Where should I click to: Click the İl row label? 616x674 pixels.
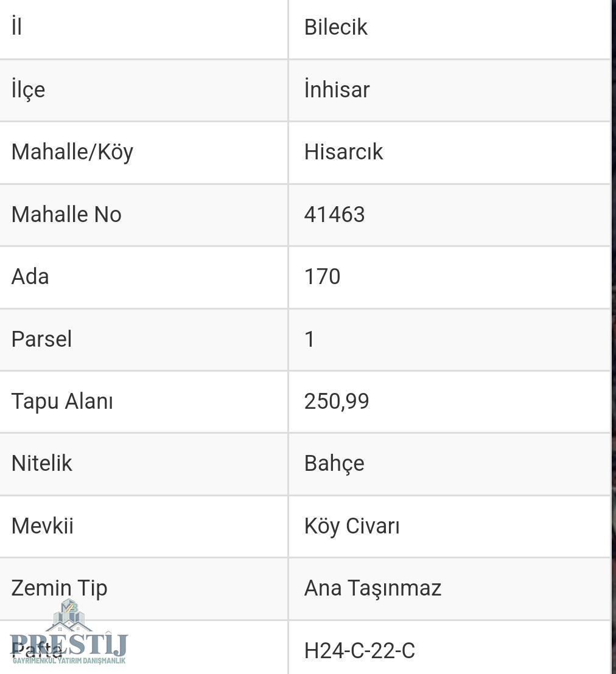16,26
